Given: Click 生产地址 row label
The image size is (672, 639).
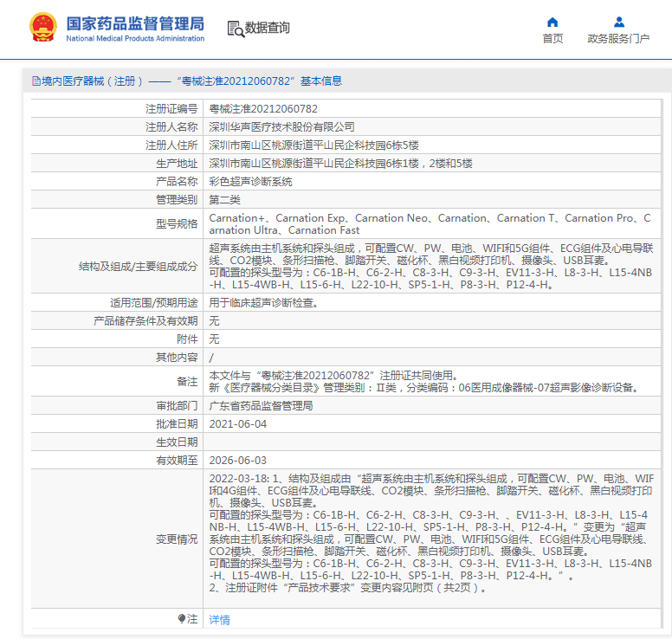Looking at the screenshot, I should click(177, 164).
